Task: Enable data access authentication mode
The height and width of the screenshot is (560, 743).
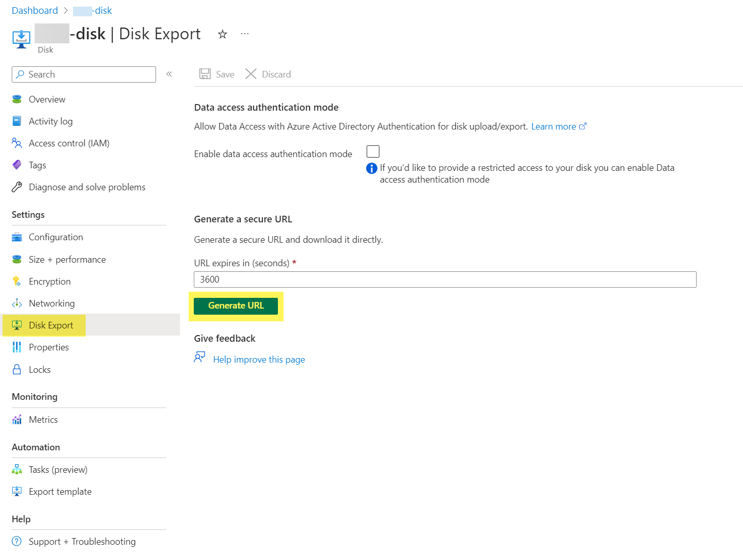Action: (x=373, y=151)
